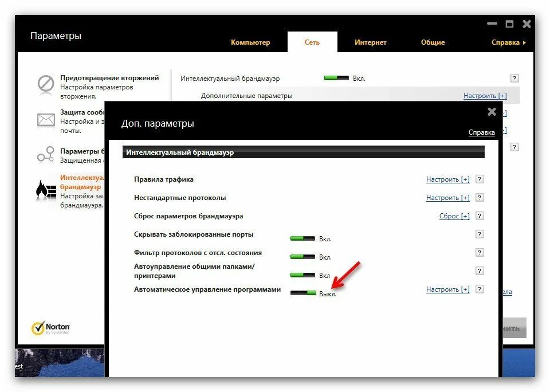Click the Интеллектуальный брандмауэр section header
The width and height of the screenshot is (550, 392).
coord(304,152)
